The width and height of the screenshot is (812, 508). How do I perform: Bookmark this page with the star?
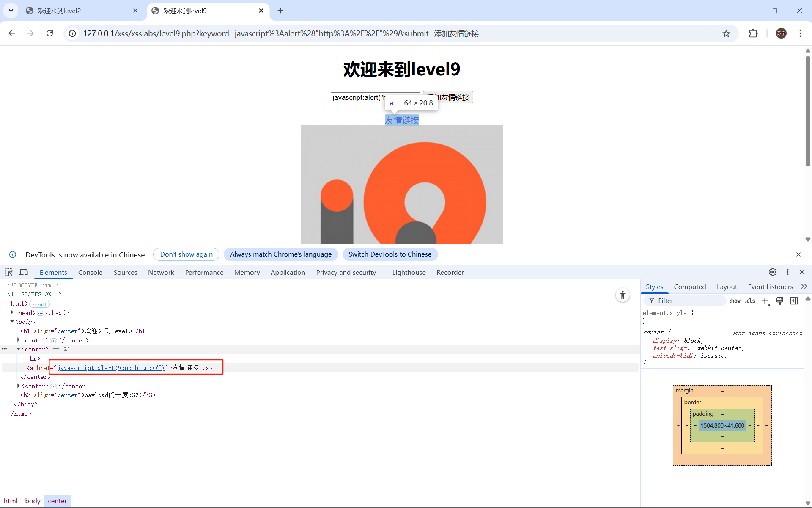(x=726, y=33)
